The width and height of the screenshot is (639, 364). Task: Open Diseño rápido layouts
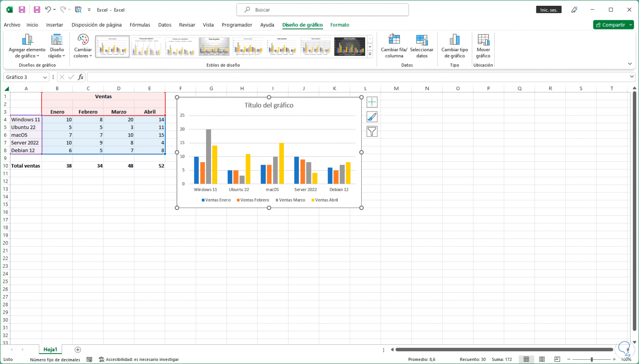tap(57, 46)
